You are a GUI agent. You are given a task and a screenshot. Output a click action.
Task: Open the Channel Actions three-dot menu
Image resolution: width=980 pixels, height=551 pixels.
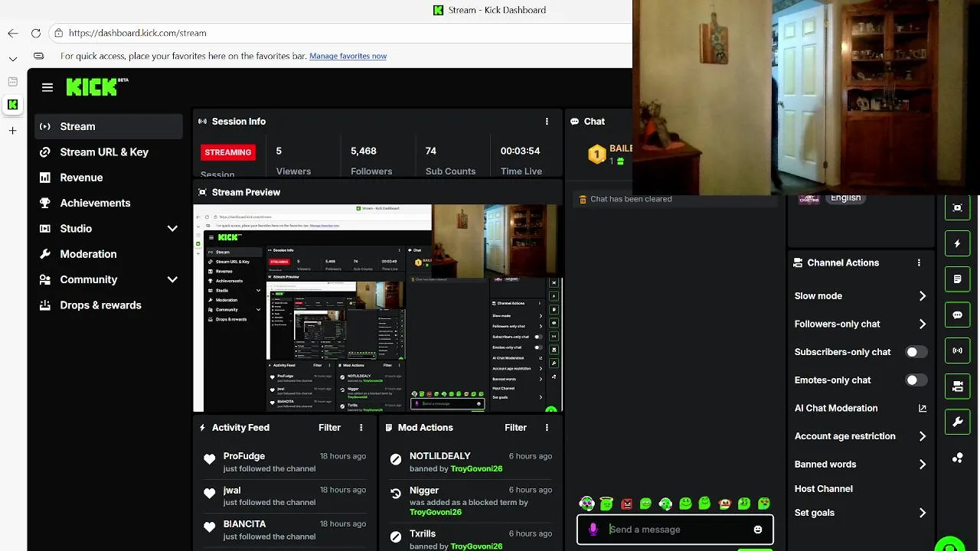pos(919,262)
